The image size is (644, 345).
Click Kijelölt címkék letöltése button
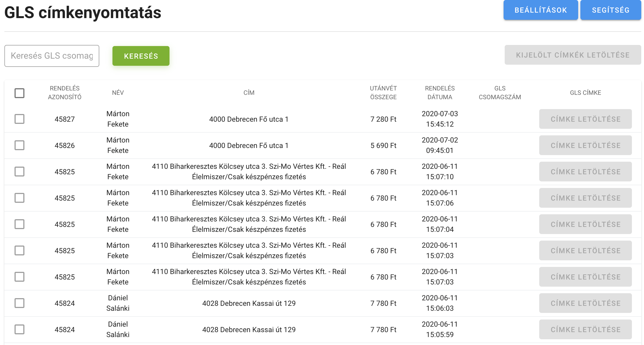573,55
